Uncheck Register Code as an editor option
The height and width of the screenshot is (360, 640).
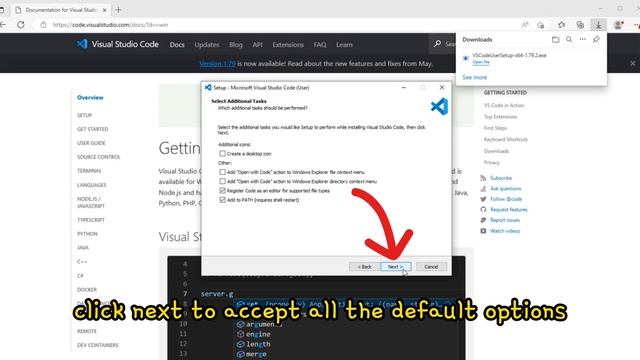click(222, 191)
